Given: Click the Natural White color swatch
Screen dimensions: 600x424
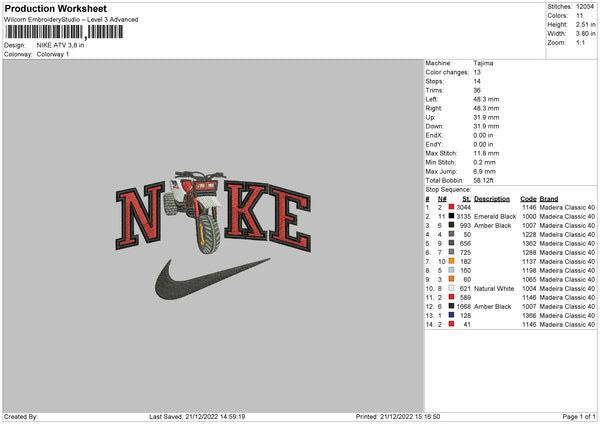Looking at the screenshot, I should point(452,288).
